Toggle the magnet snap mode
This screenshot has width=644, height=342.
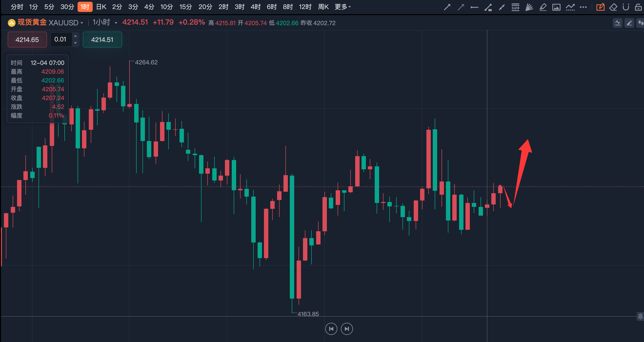click(x=626, y=7)
